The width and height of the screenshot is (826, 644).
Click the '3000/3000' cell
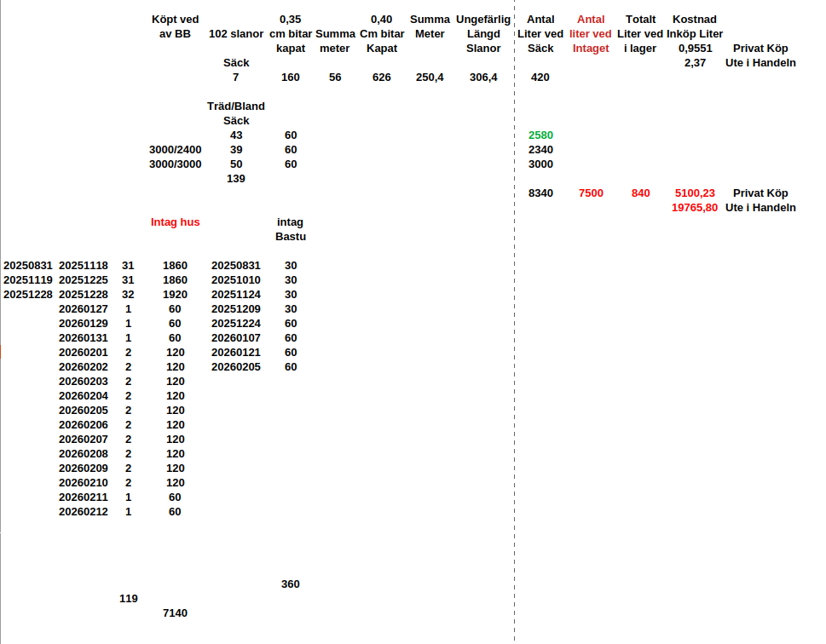[x=175, y=164]
